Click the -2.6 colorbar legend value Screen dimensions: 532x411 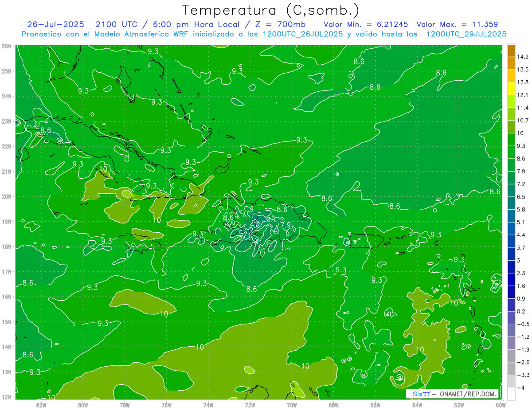pyautogui.click(x=523, y=362)
